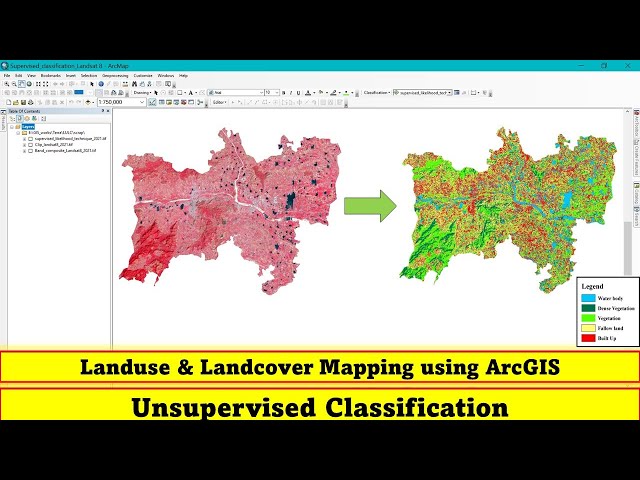Viewport: 640px width, 480px height.
Task: Open the Insert menu
Action: (71, 76)
